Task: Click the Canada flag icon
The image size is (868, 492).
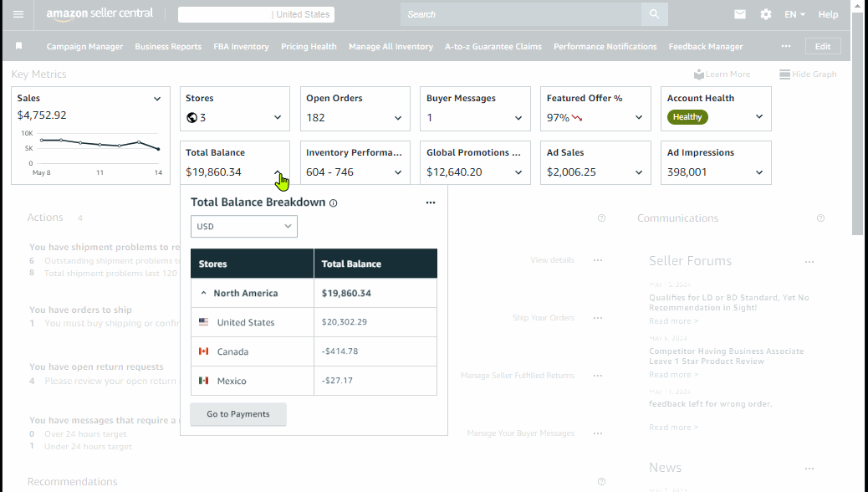Action: (204, 351)
